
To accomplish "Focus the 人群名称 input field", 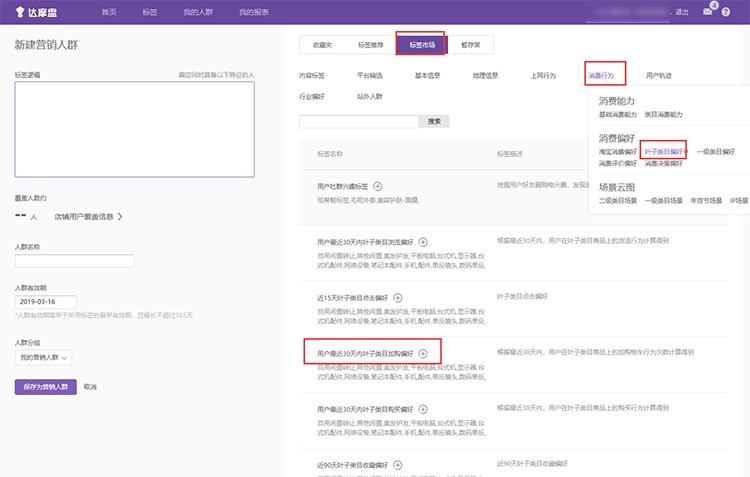I will point(75,261).
